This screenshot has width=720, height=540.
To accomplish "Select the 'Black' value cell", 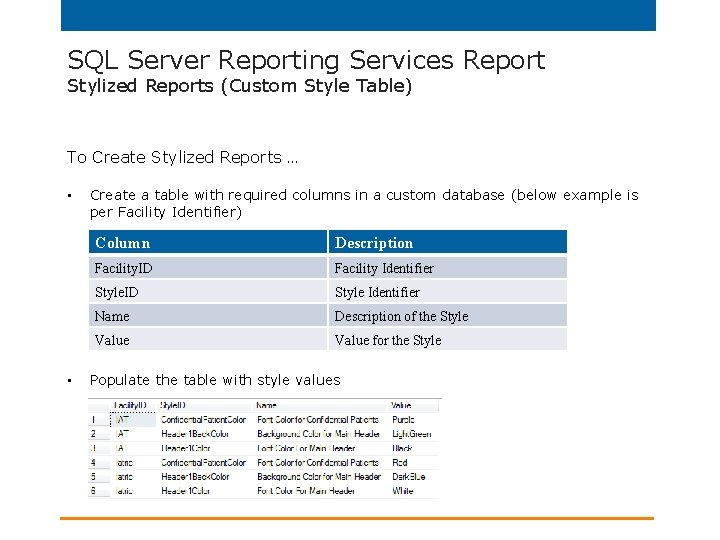I will 402,448.
